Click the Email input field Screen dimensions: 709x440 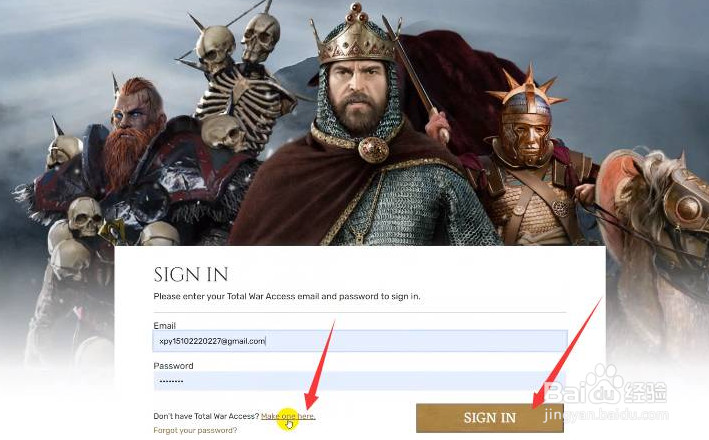coord(360,341)
